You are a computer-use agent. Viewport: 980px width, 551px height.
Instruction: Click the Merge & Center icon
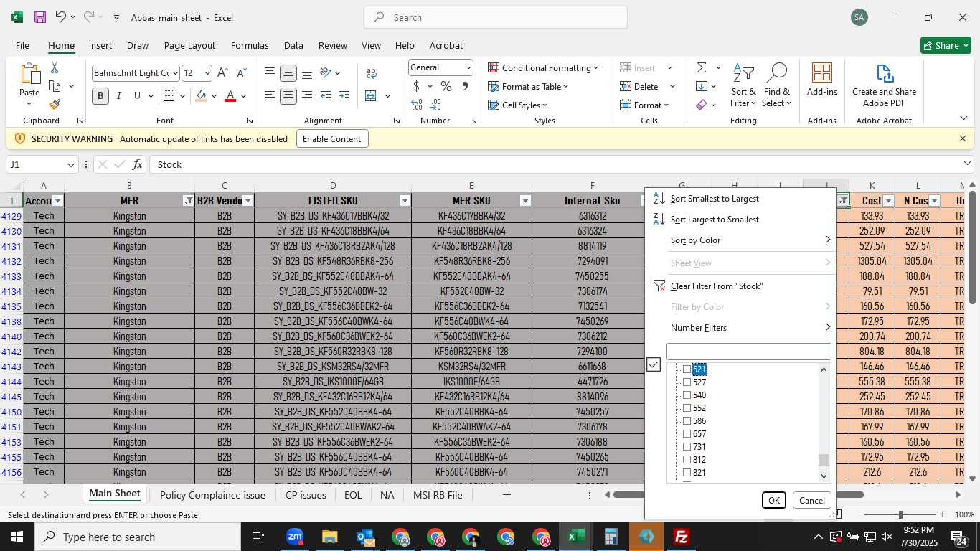click(x=371, y=96)
